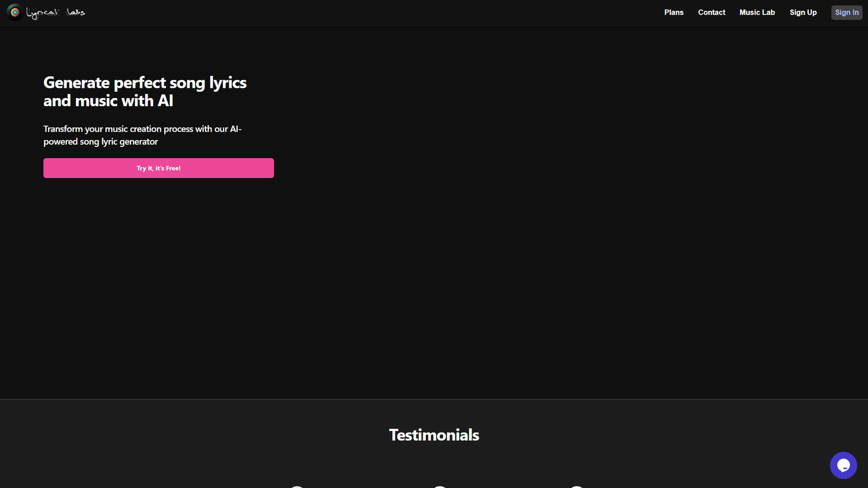Sign in to an existing account
Image resolution: width=868 pixels, height=488 pixels.
point(847,12)
